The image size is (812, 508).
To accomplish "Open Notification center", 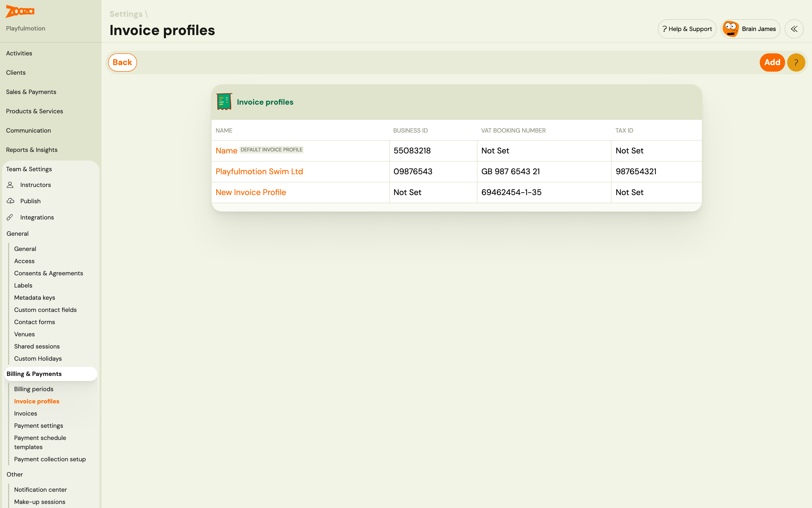I will click(40, 489).
